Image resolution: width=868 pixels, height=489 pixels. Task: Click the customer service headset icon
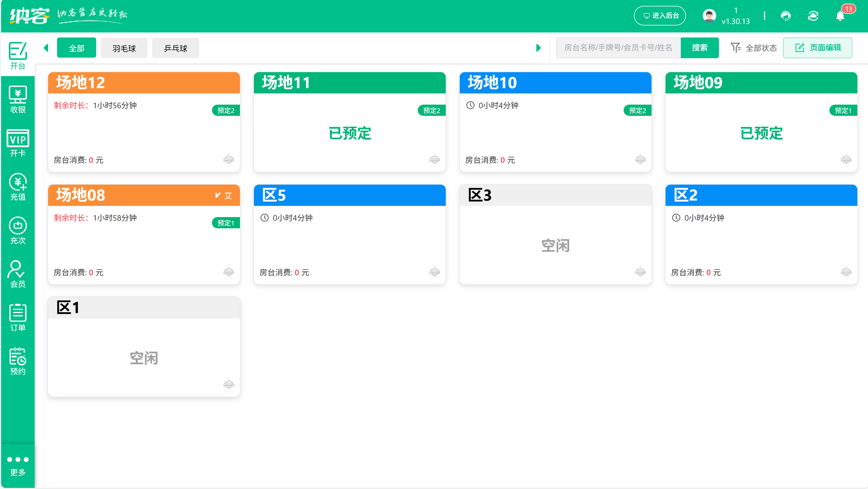point(786,16)
